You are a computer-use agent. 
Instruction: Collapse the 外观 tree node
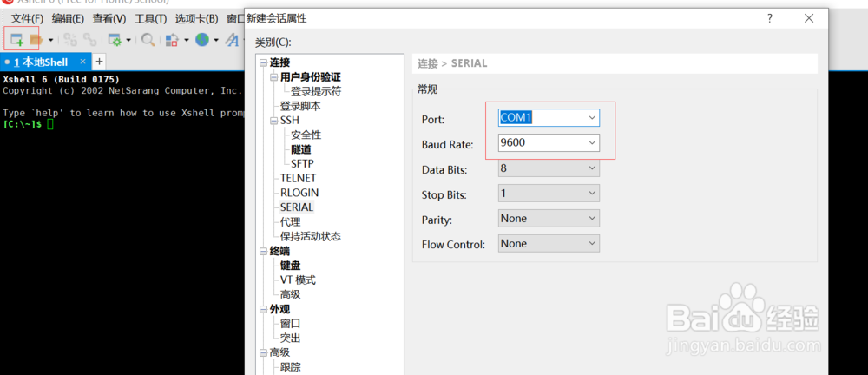coord(262,309)
